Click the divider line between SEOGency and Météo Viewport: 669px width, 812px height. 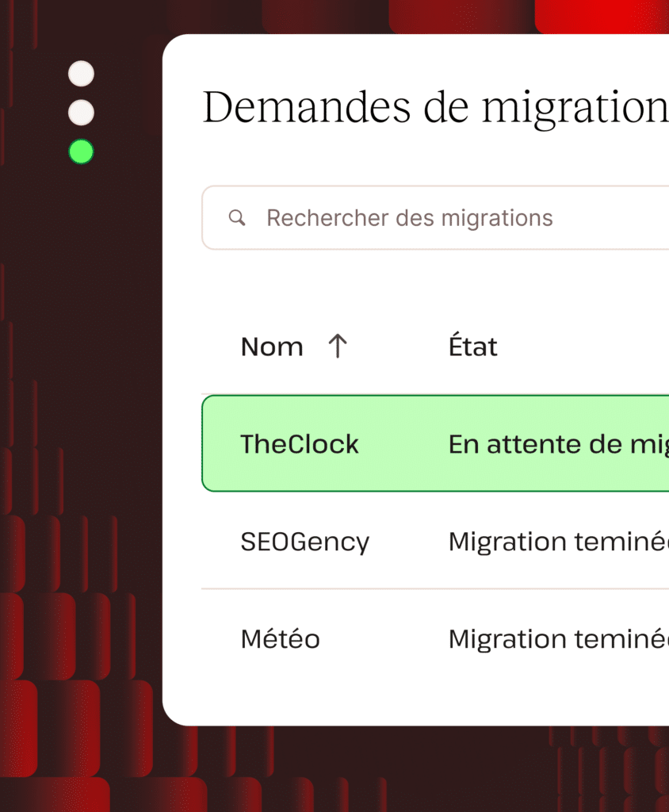(x=434, y=589)
